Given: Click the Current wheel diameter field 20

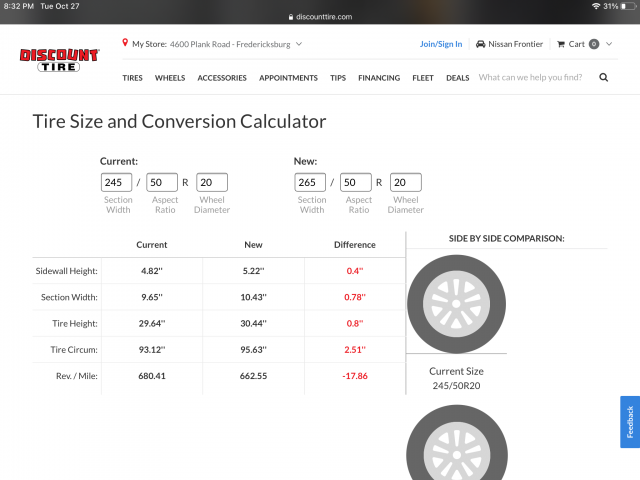Looking at the screenshot, I should click(212, 182).
